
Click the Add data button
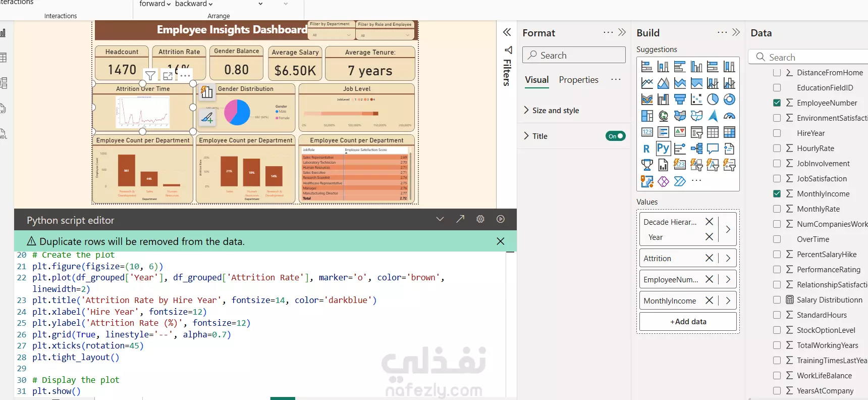pyautogui.click(x=688, y=322)
